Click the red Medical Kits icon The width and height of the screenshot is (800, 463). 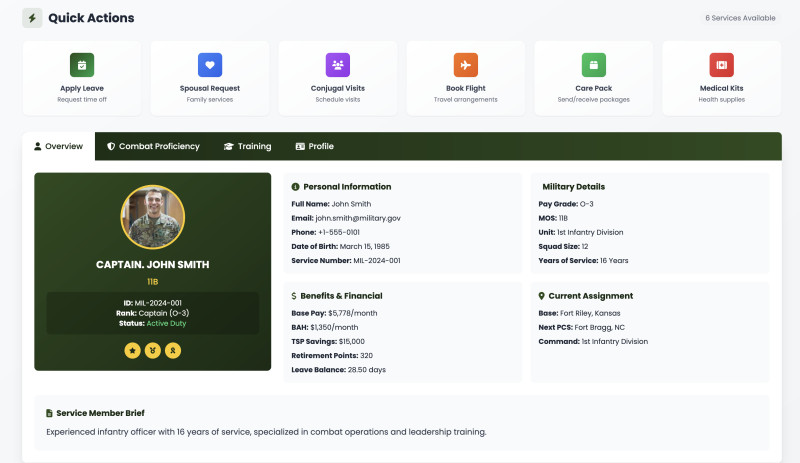pos(721,65)
